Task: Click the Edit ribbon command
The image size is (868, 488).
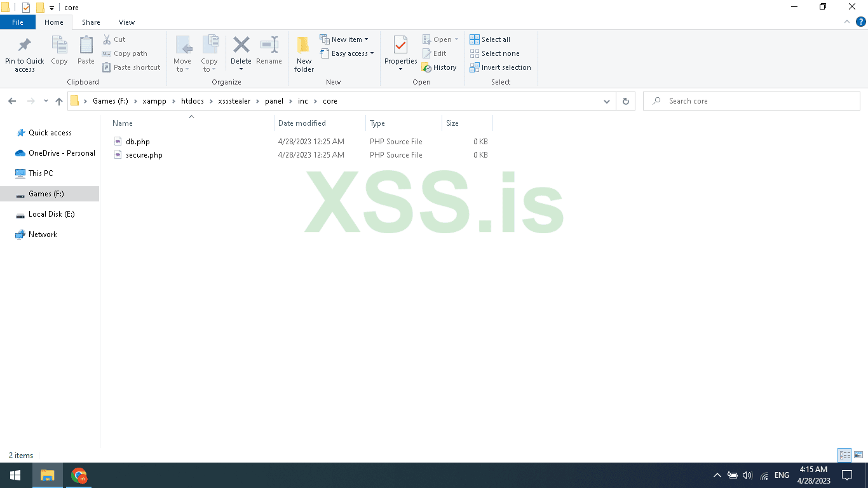Action: (434, 53)
